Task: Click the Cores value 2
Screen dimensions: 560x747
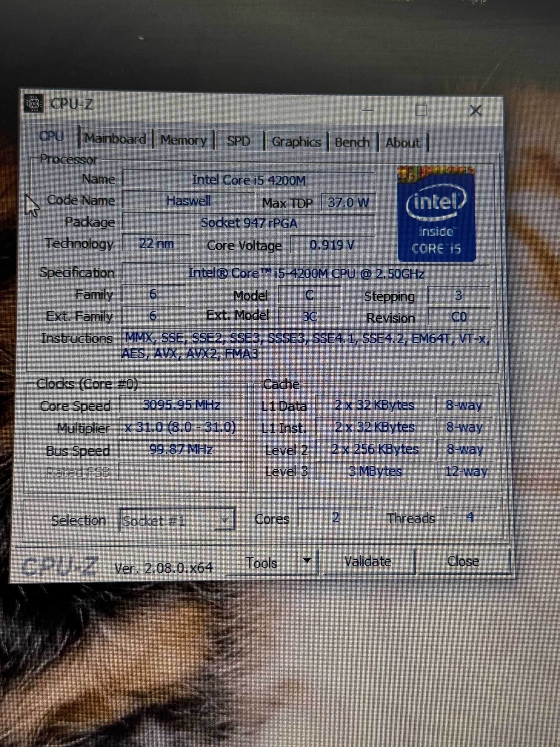Action: pos(335,517)
